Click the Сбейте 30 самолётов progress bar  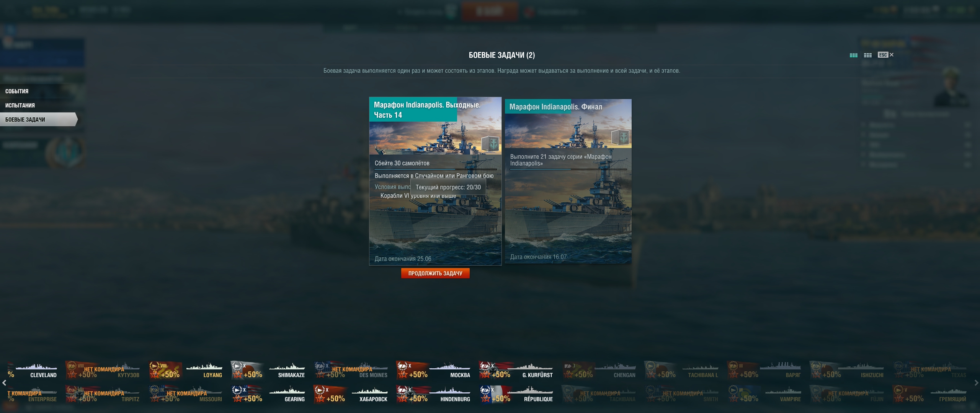pos(436,169)
